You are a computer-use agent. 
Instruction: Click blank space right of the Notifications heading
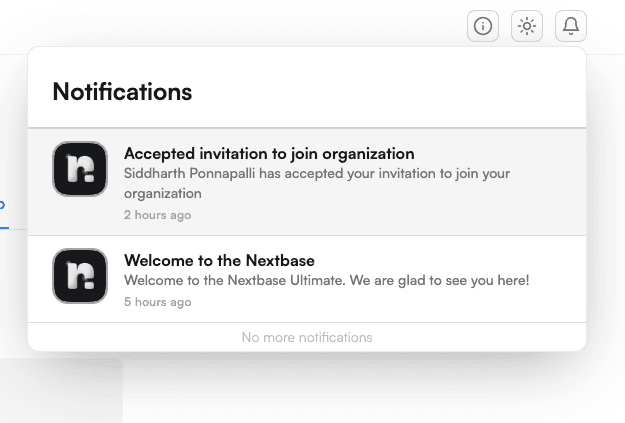(x=400, y=92)
